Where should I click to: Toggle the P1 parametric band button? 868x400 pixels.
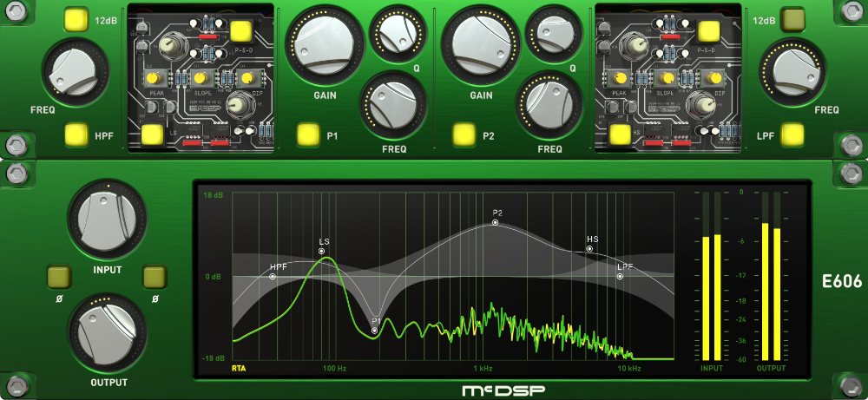[308, 135]
